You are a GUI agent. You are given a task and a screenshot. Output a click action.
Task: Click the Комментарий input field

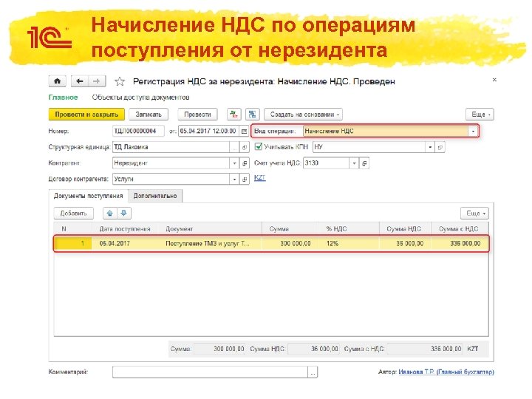pos(210,372)
